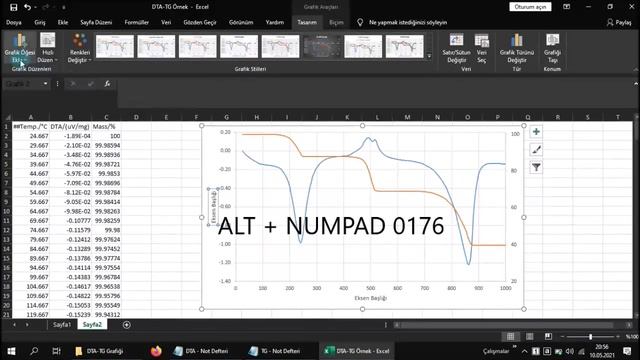Image resolution: width=640 pixels, height=360 pixels.
Task: Click the insert function fx icon
Action: 107,84
